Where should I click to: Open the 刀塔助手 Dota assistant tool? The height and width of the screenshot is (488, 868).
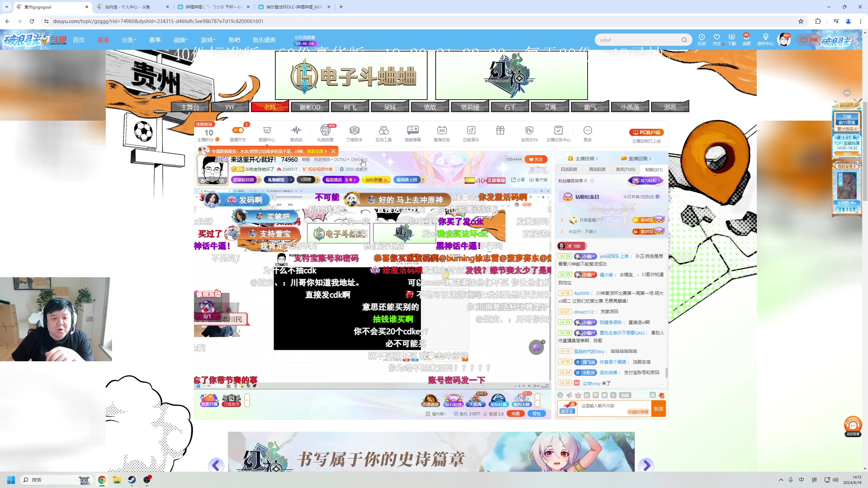coord(354,134)
